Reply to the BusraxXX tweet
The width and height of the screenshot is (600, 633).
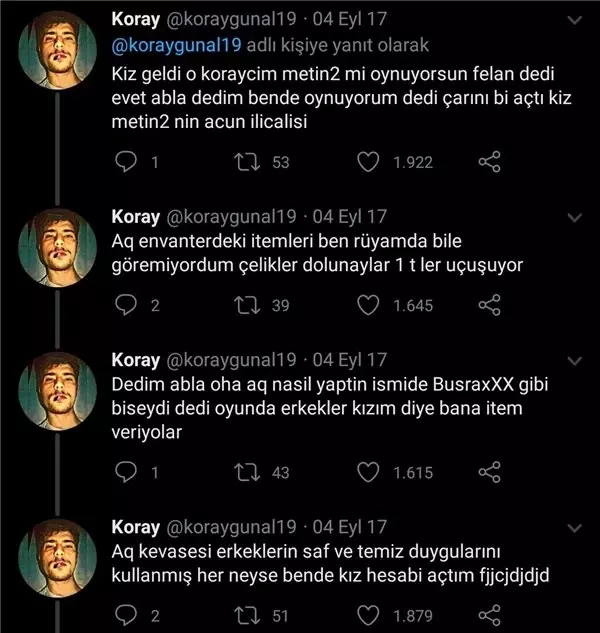click(126, 472)
